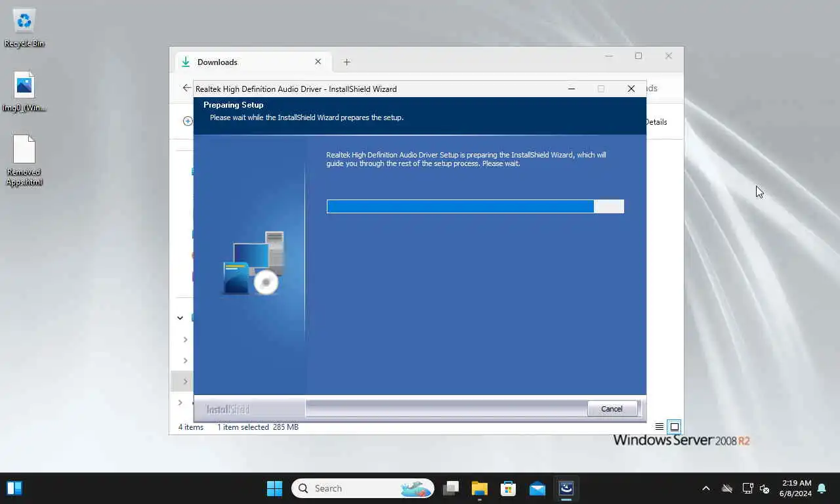Collapse the expanded navigation tree chevron in Explorer
Image resolution: width=840 pixels, height=504 pixels.
[x=180, y=318]
